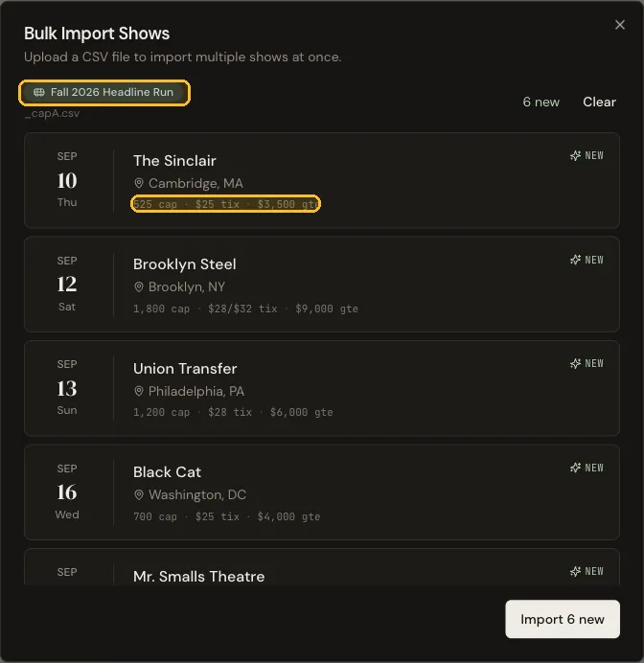This screenshot has width=644, height=663.
Task: Import the 6 new shows
Action: click(x=563, y=619)
